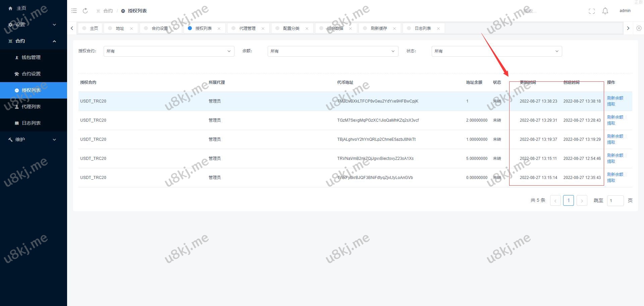Viewport: 644px width, 306px height.
Task: Close the 地址 tab
Action: [x=131, y=28]
